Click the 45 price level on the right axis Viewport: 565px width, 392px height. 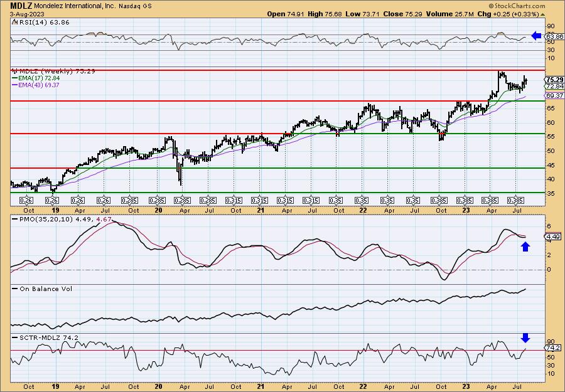(550, 165)
